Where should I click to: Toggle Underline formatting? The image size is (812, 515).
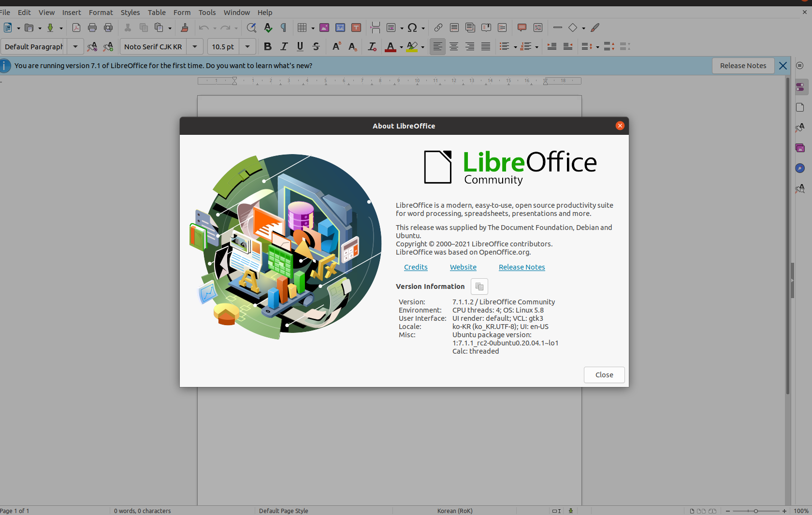(300, 46)
